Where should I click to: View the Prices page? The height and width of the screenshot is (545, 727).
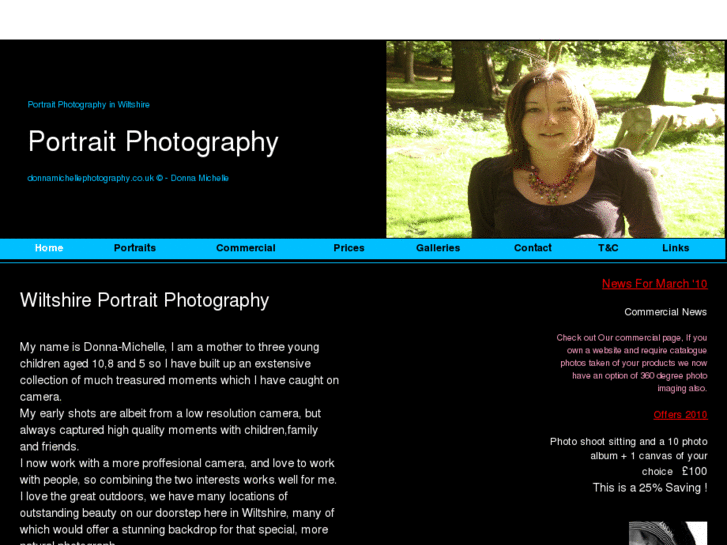349,248
